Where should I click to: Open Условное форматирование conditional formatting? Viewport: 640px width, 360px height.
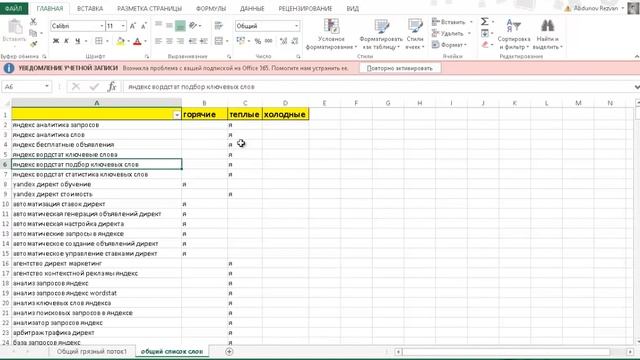(x=331, y=34)
